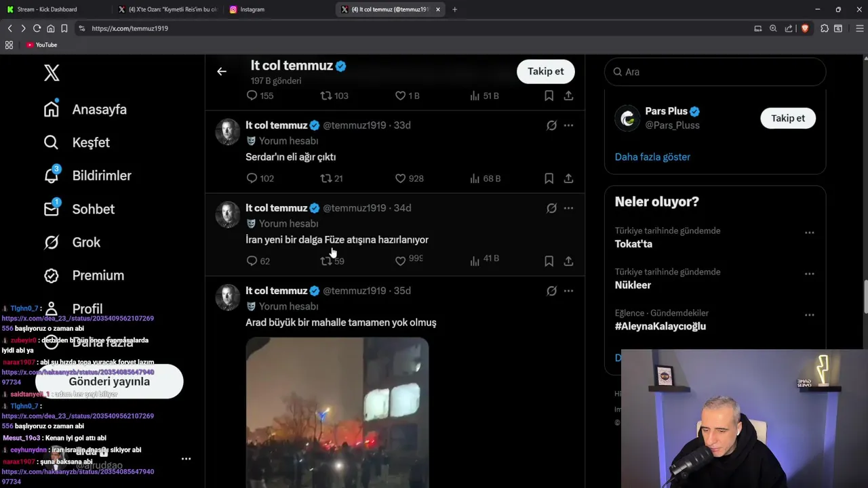
Task: Repost the İran Füze atışı post
Action: pos(332,261)
